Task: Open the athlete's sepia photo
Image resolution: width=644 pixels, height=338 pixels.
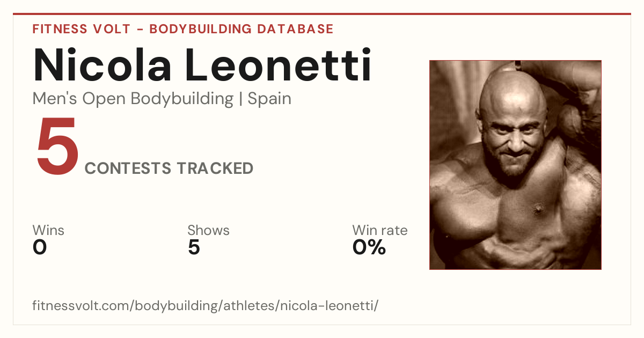Action: point(515,165)
